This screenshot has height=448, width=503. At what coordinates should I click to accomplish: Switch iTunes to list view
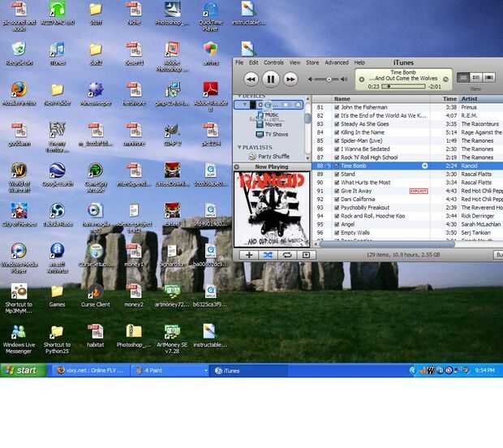463,77
